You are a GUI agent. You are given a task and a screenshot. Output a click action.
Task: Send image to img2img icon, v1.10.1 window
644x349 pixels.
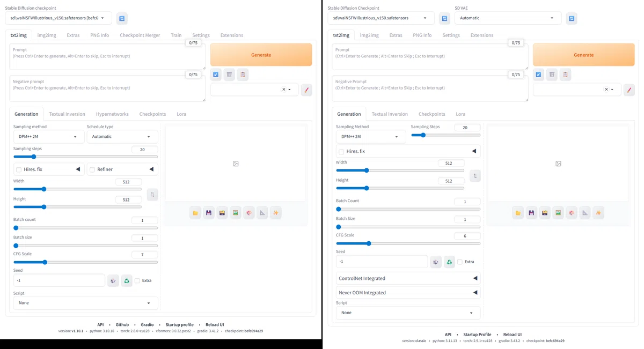click(236, 213)
